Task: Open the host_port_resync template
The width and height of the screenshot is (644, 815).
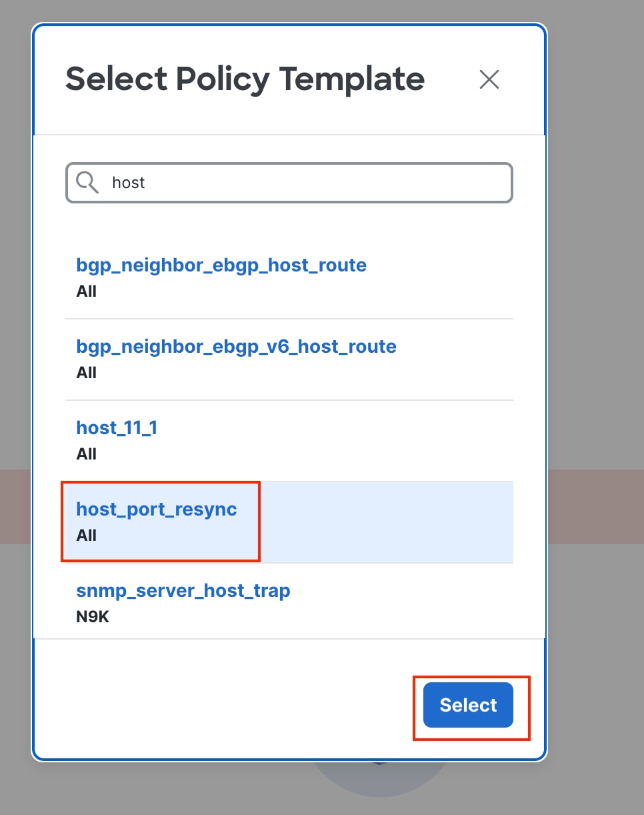Action: click(157, 509)
